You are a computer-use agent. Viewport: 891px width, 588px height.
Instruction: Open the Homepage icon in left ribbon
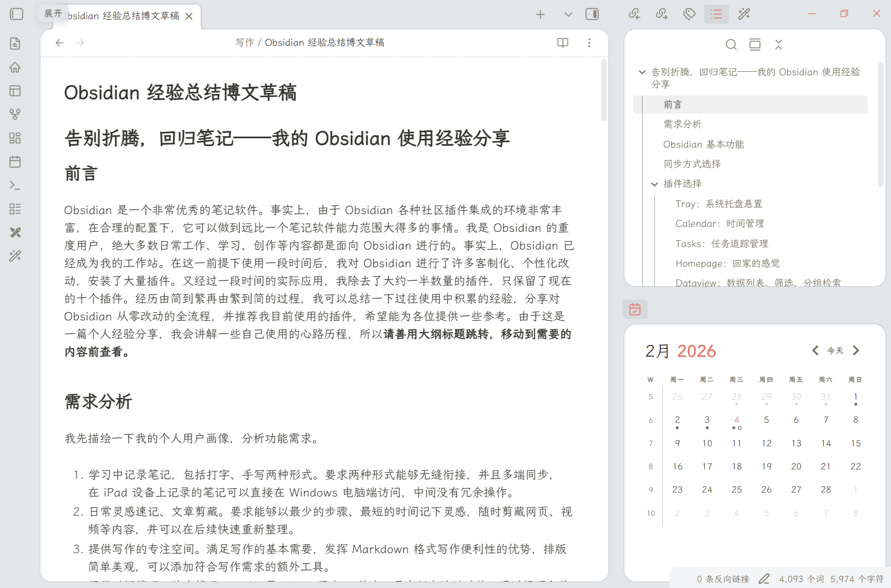(x=15, y=67)
